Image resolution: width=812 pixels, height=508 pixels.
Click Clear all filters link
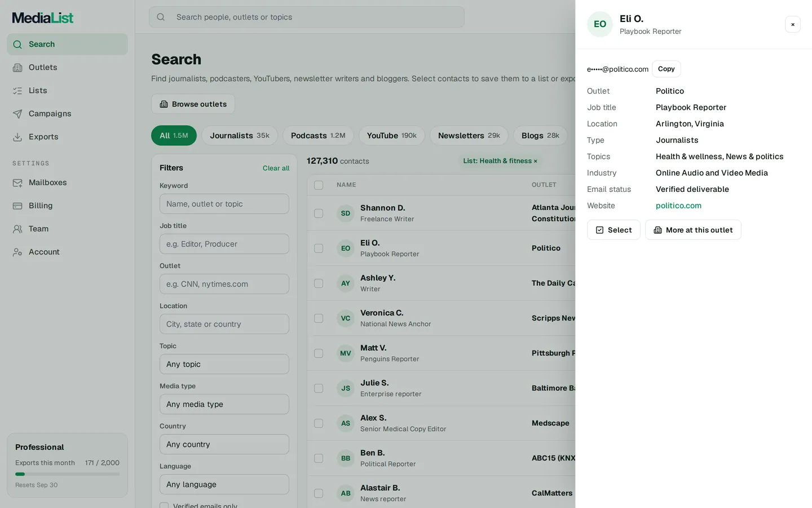pyautogui.click(x=276, y=168)
